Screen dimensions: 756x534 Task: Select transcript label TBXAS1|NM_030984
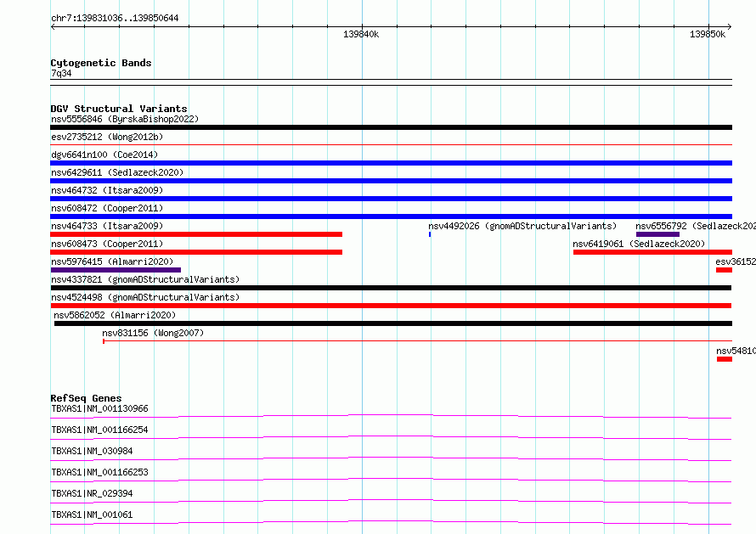[x=92, y=451]
